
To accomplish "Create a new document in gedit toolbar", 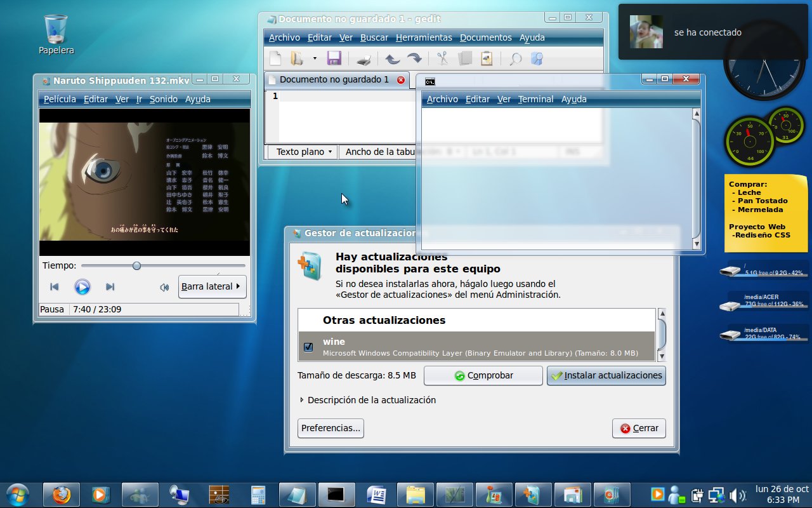I will tap(275, 59).
